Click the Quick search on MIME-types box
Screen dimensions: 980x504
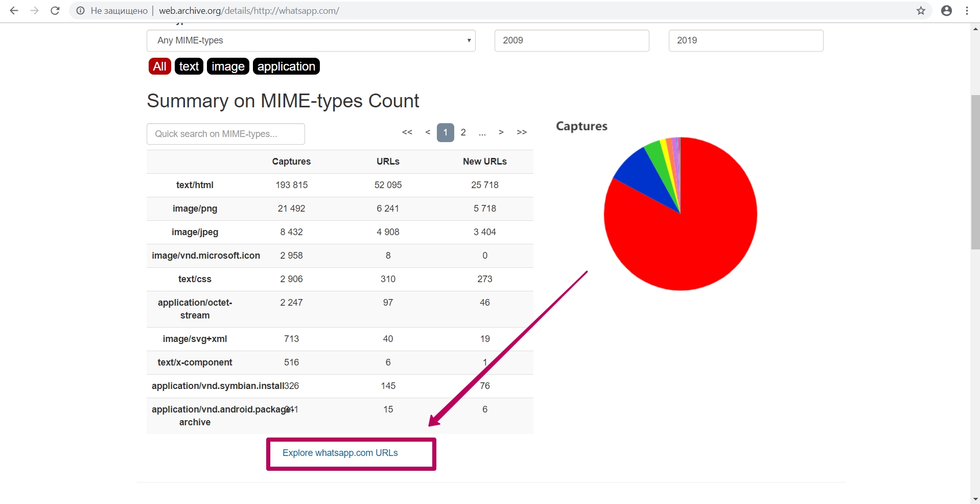coord(226,134)
